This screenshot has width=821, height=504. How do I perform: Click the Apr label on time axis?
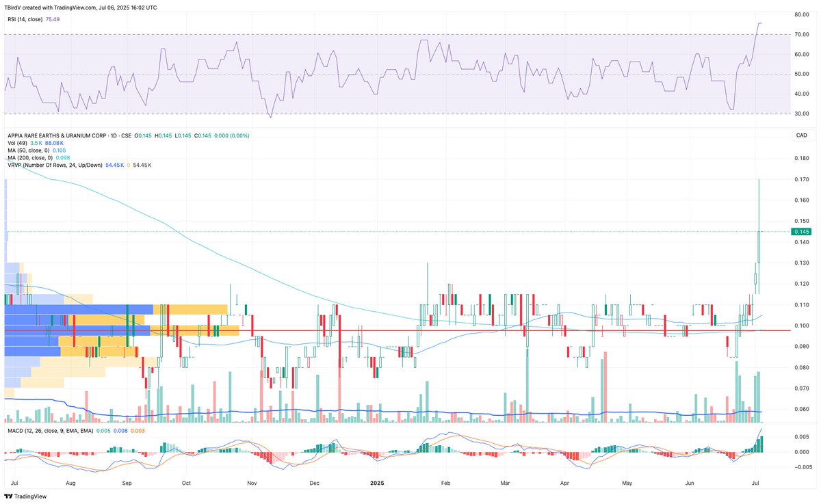coord(566,482)
